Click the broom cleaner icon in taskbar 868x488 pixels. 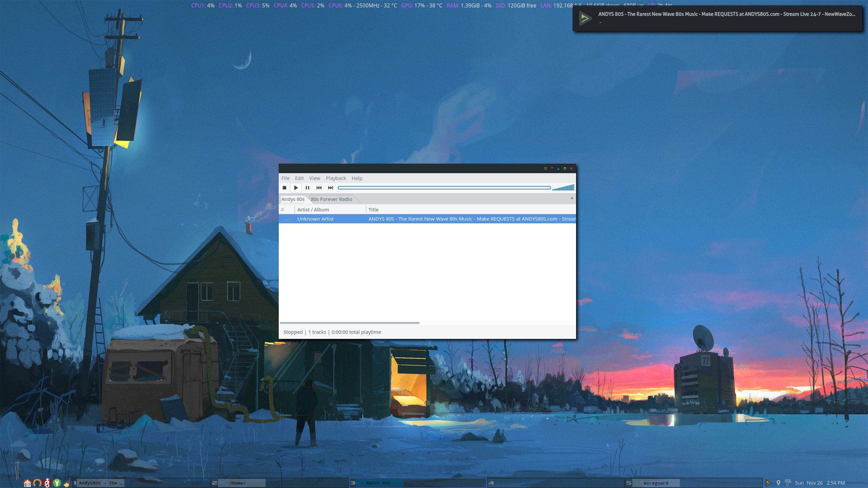click(x=67, y=483)
